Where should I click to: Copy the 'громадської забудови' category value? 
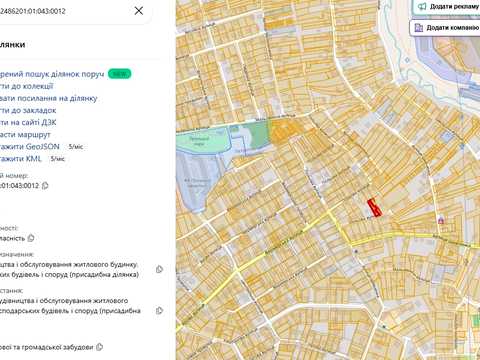pos(99,347)
